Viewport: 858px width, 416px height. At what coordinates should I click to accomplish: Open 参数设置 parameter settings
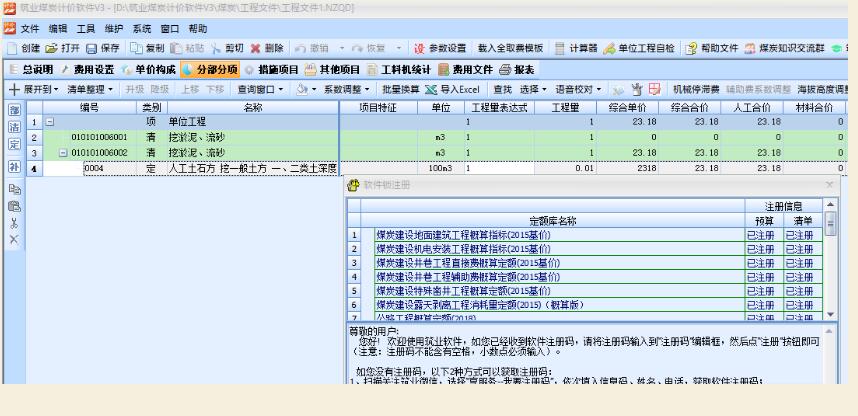click(440, 48)
